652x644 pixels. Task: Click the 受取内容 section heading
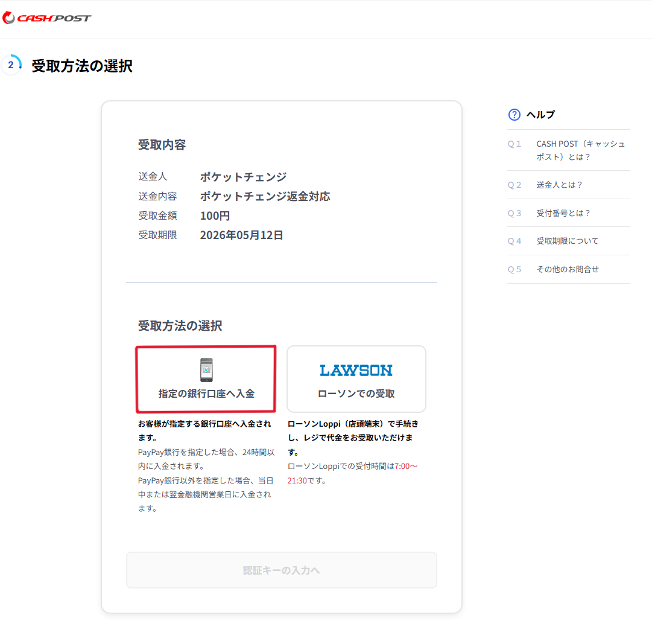click(162, 145)
